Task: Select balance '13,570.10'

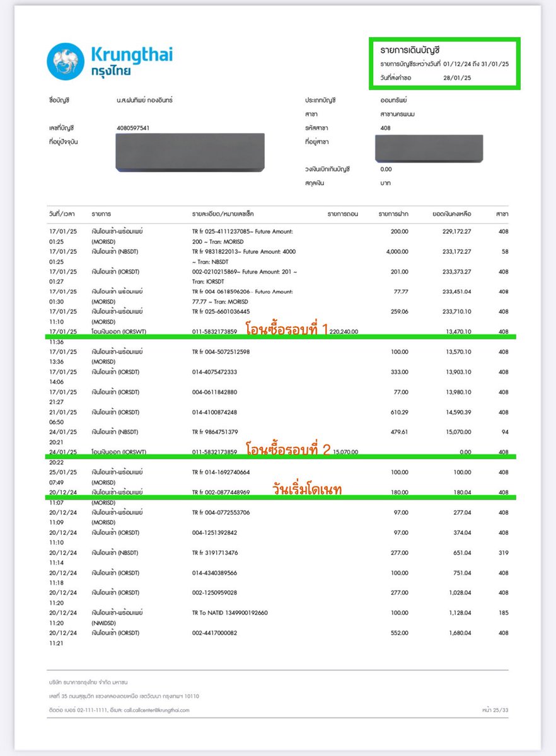Action: 458,352
